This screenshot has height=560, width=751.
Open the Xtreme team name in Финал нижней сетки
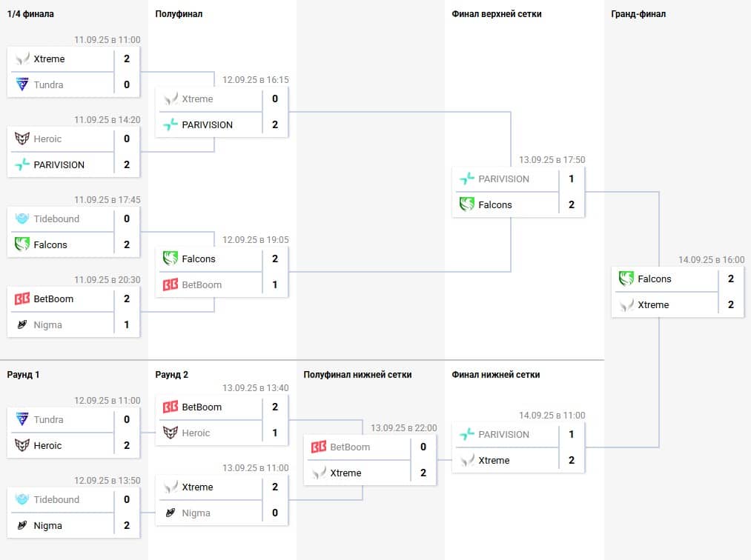[494, 460]
